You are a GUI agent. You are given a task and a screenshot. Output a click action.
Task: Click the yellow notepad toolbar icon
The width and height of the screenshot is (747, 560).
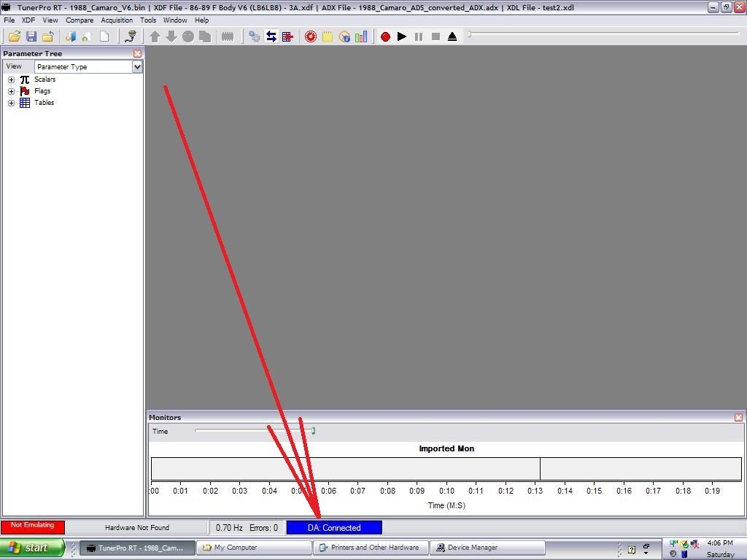click(328, 36)
